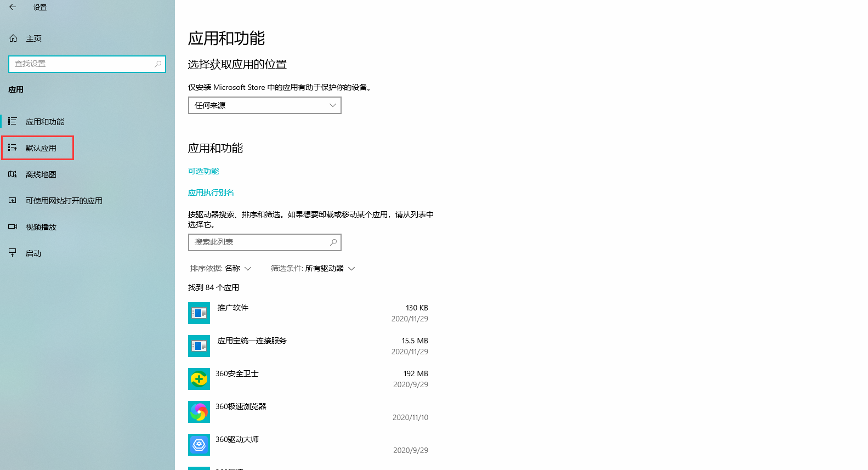Open the 视频播放 sidebar page

click(x=41, y=227)
